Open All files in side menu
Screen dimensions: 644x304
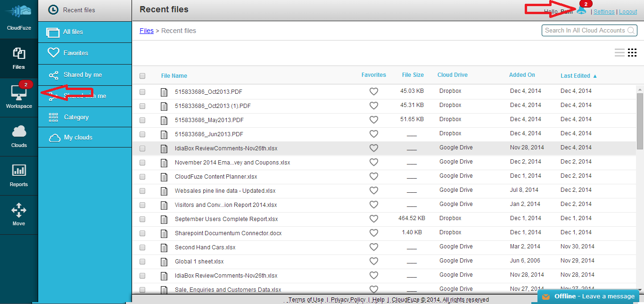[85, 32]
